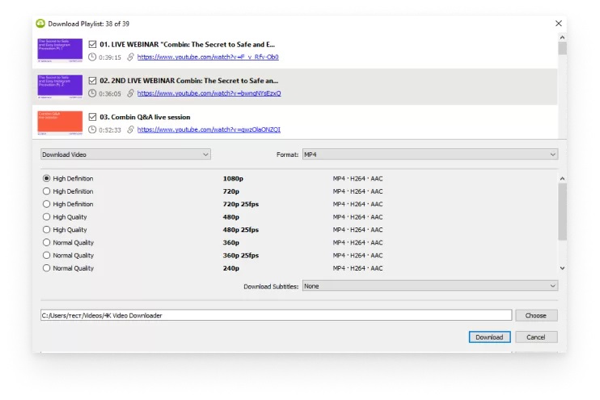
Task: Choose High Definition 720p 25fps option
Action: (x=46, y=204)
